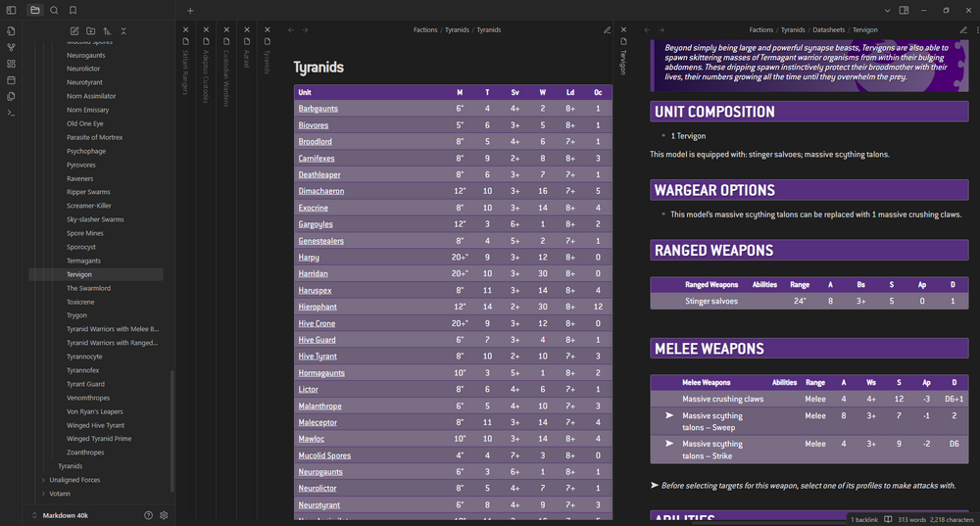Viewport: 980px width, 526px height.
Task: Click the templates copy icon in ribbon
Action: [11, 96]
